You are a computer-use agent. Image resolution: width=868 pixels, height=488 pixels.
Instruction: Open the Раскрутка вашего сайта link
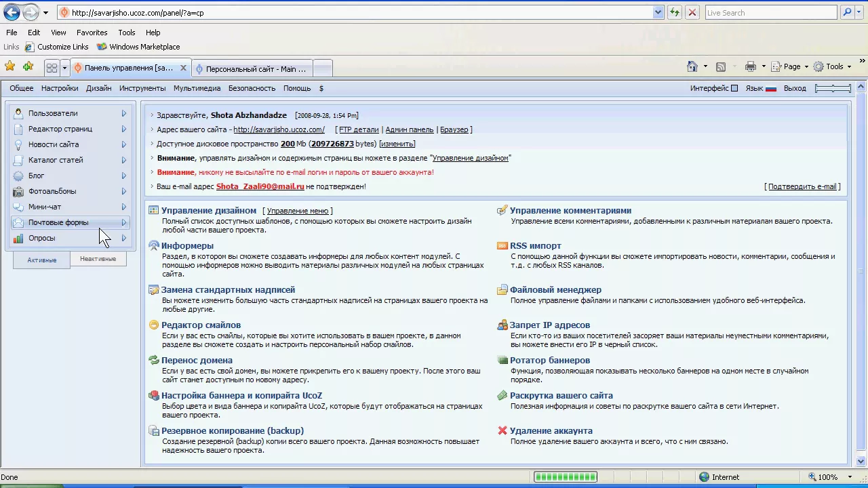pyautogui.click(x=561, y=395)
